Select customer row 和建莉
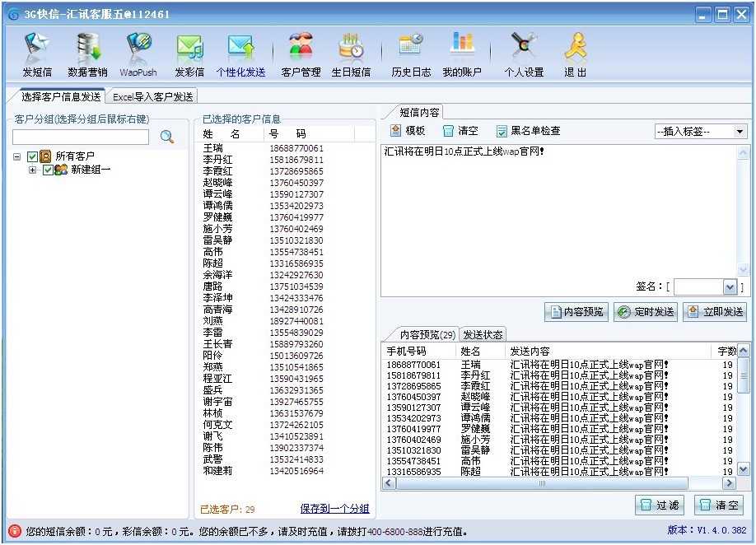 (284, 471)
